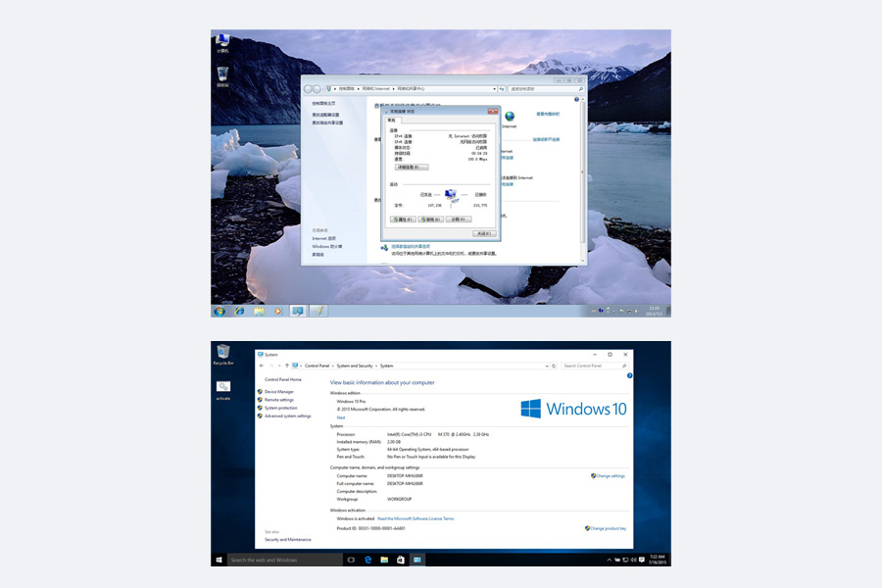Expand the System address bar history dropdown
Image resolution: width=882 pixels, height=588 pixels.
547,366
